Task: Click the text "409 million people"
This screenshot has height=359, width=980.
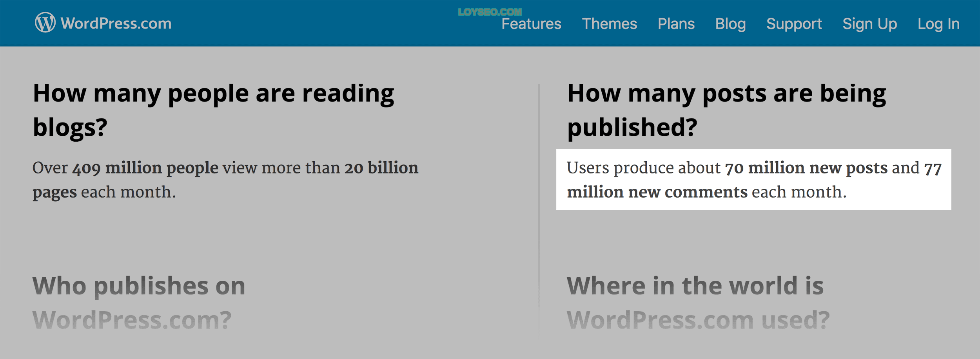Action: (145, 168)
